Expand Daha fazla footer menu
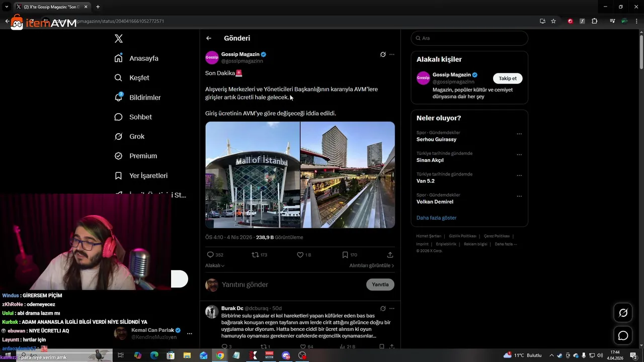The image size is (644, 362). click(506, 244)
